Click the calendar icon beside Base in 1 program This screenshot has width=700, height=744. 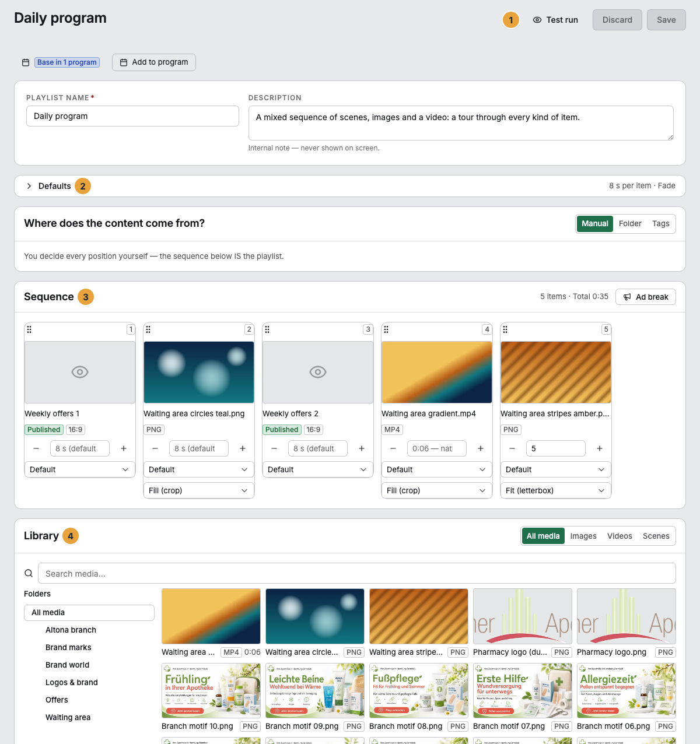point(26,62)
